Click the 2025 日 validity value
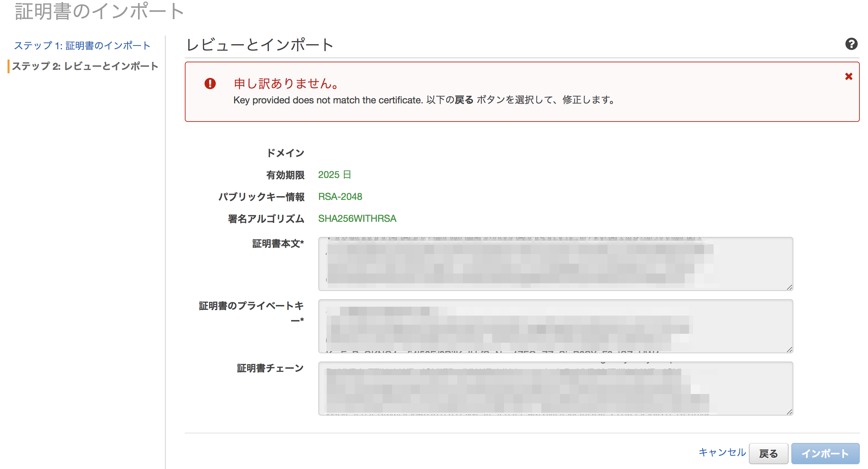 (334, 175)
